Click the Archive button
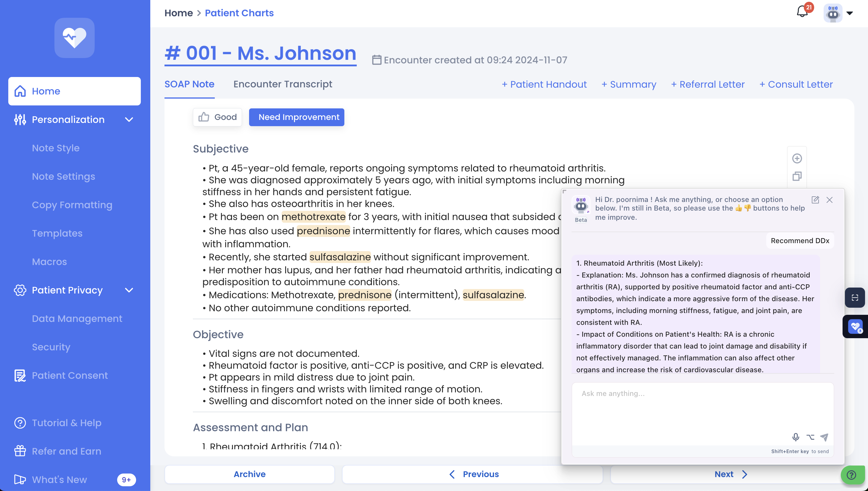This screenshot has height=491, width=868. (249, 474)
